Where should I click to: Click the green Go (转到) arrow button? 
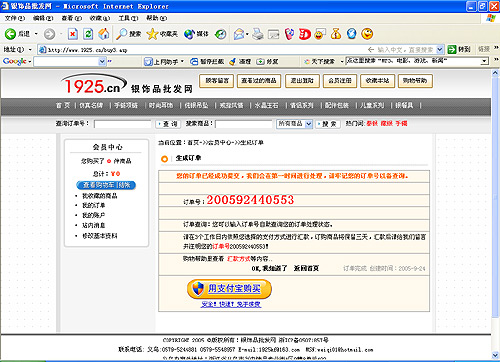pos(459,50)
